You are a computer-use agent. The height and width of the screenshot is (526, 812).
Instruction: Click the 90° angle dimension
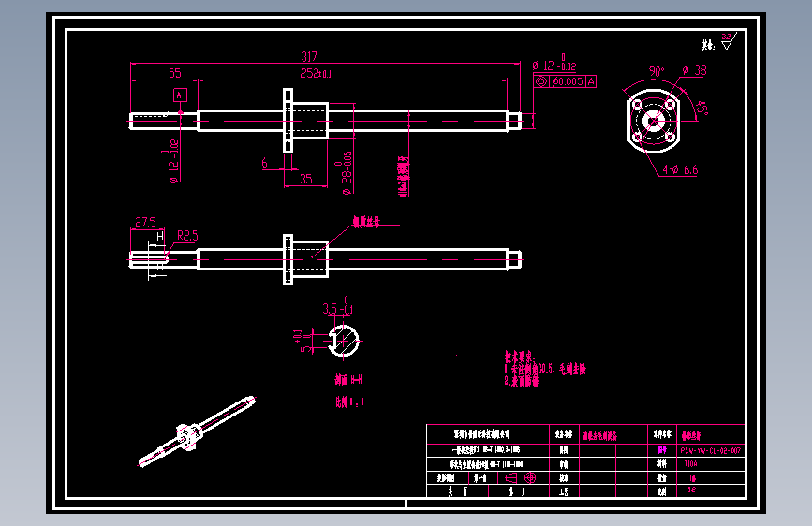point(657,71)
